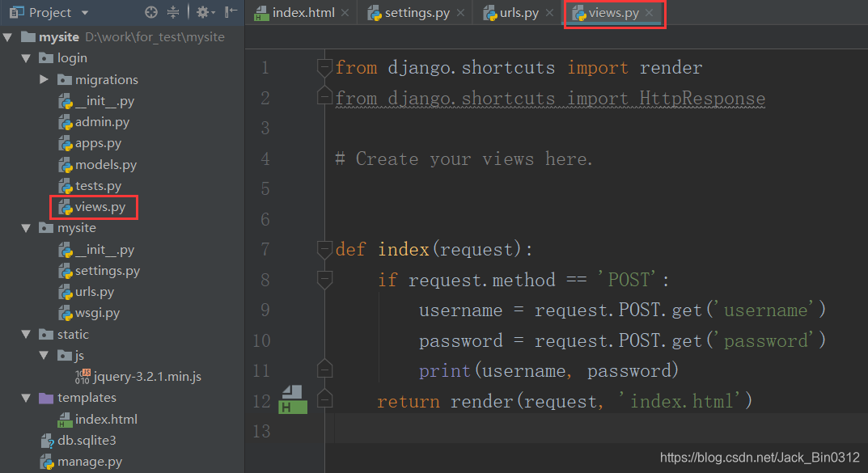Click the login folder icon
868x473 pixels.
point(46,58)
